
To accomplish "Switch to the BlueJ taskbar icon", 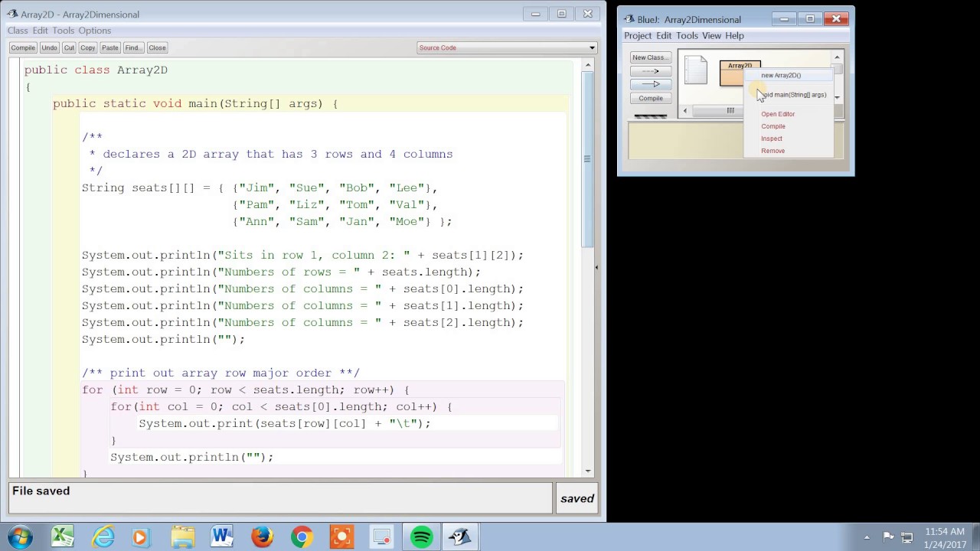I will [460, 536].
